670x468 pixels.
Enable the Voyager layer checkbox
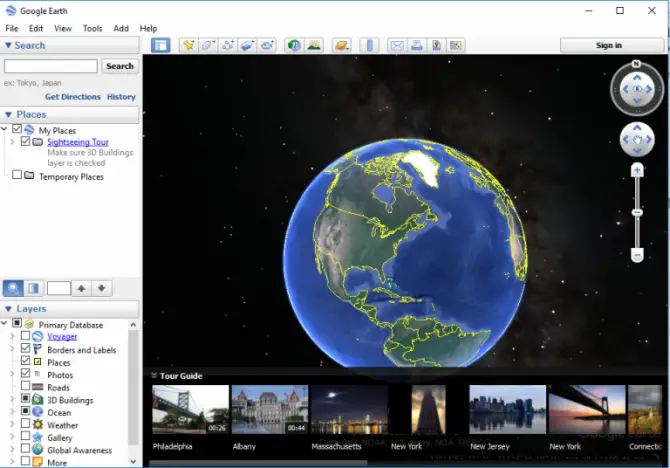coord(26,336)
